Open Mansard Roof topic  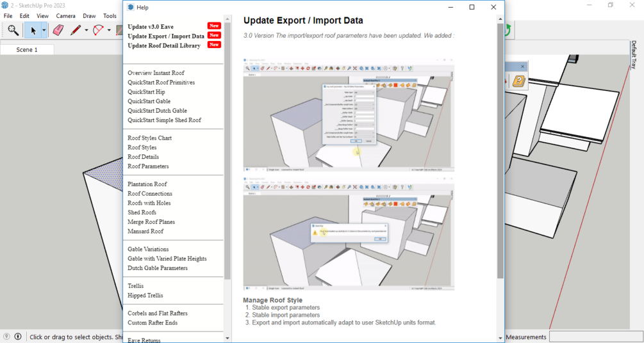pyautogui.click(x=145, y=232)
